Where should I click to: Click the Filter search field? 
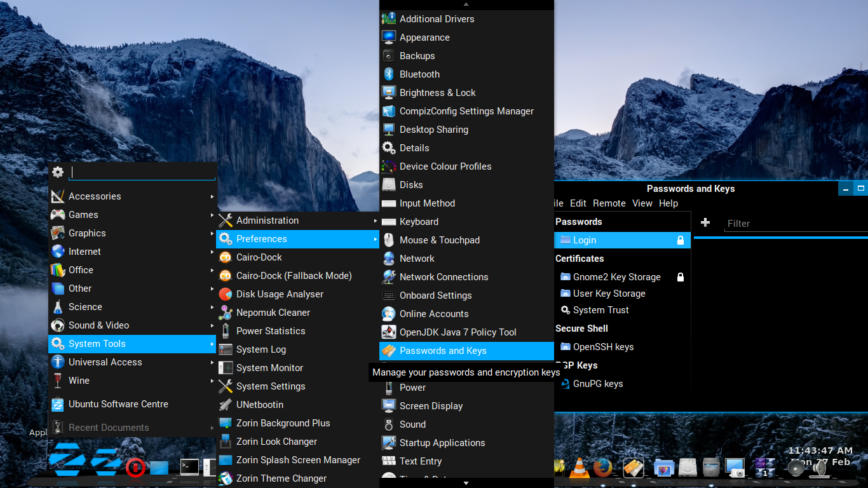[794, 224]
